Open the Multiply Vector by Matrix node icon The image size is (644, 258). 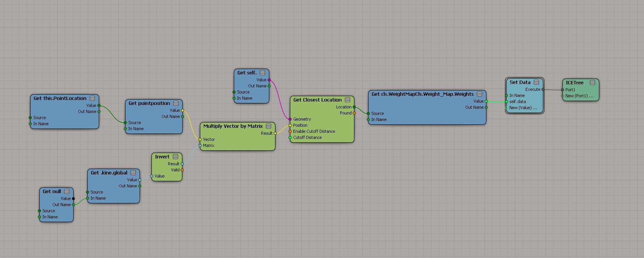click(x=269, y=126)
